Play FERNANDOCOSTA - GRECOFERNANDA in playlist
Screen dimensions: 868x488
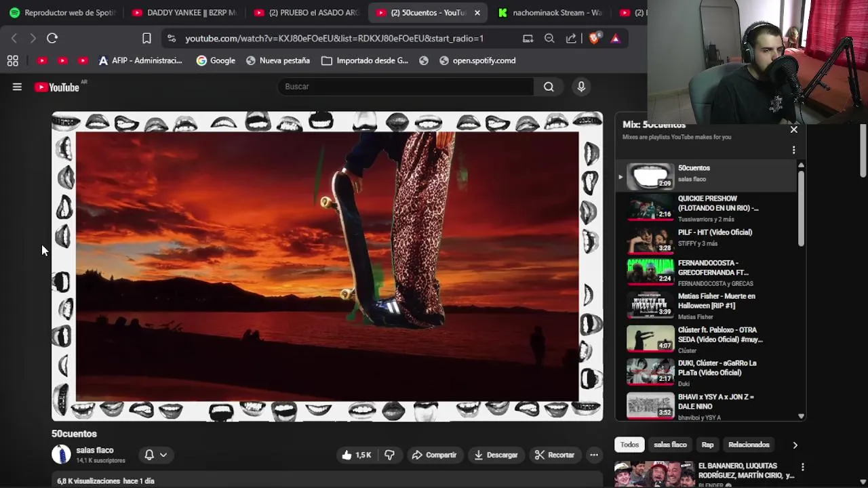point(705,272)
